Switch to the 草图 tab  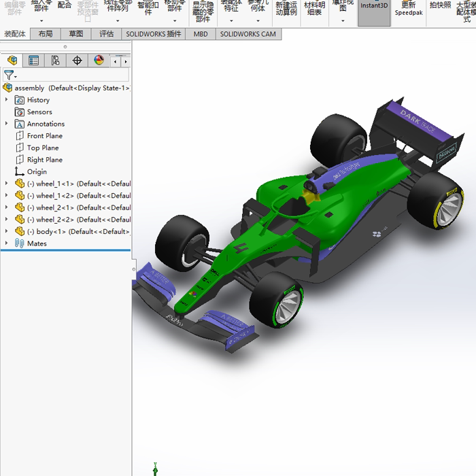76,34
